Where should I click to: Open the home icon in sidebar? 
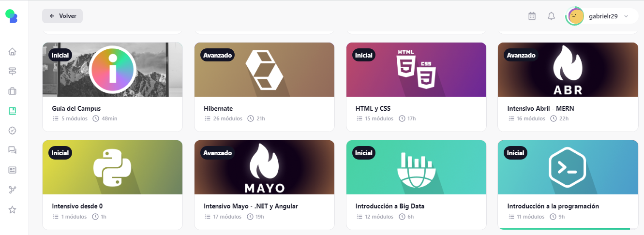coord(13,51)
